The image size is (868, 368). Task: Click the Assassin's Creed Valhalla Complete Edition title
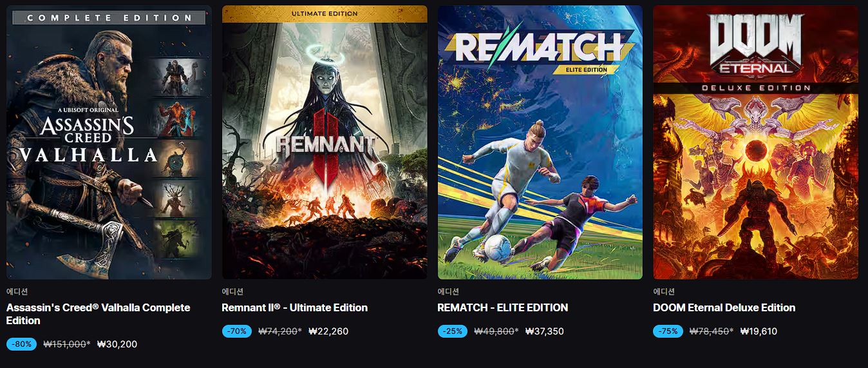pyautogui.click(x=99, y=314)
